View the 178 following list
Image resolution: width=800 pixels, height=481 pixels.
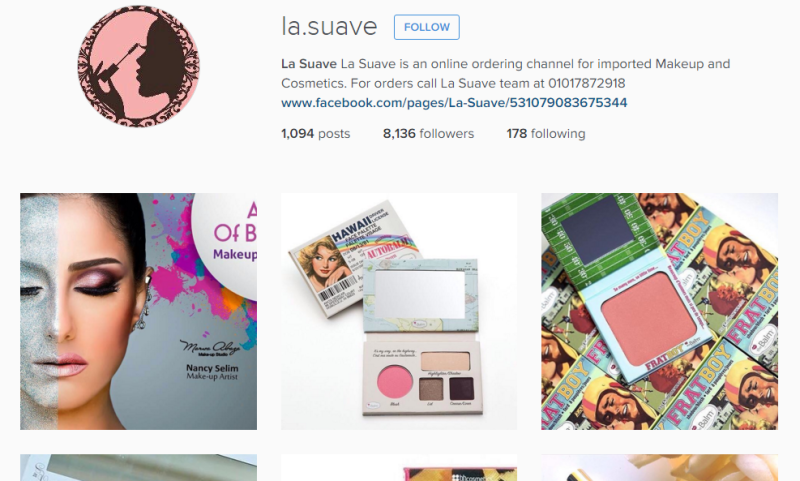pyautogui.click(x=546, y=134)
